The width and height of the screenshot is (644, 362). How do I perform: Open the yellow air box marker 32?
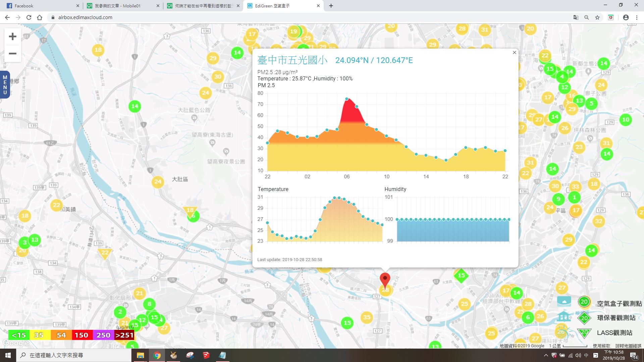[599, 221]
